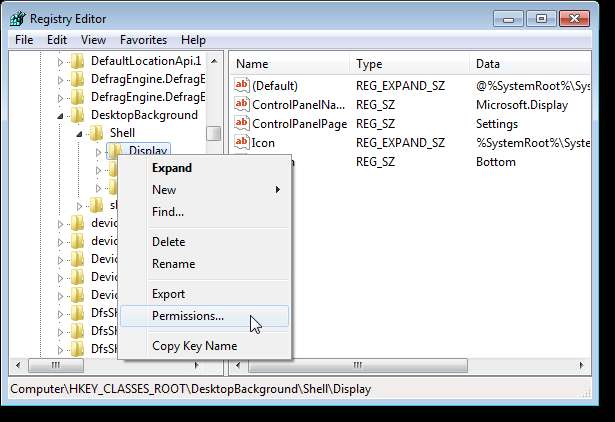Viewport: 615px width, 422px height.
Task: Click the Registry Editor title bar icon
Action: (18, 18)
